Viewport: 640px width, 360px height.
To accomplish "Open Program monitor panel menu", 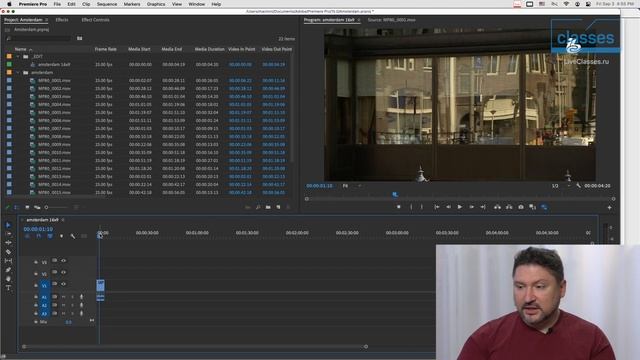I will pos(359,20).
